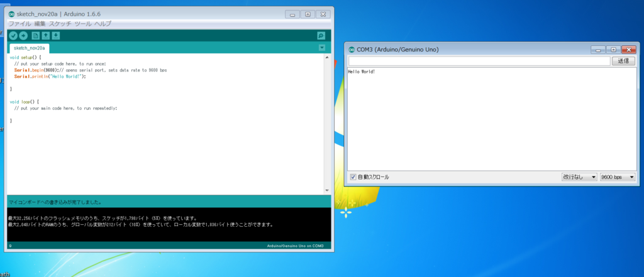
Task: Close the Arduino sketch window
Action: point(323,14)
